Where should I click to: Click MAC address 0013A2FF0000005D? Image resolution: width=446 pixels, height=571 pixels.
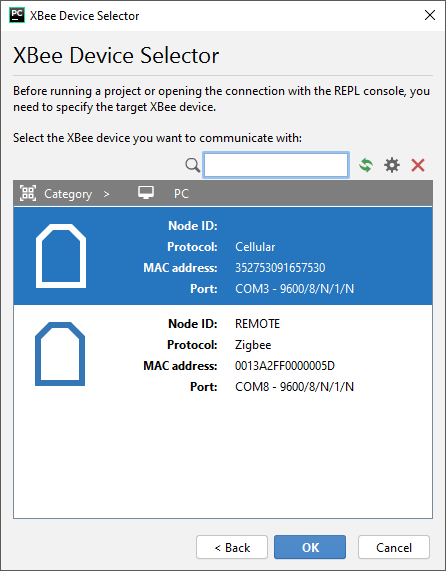(285, 366)
